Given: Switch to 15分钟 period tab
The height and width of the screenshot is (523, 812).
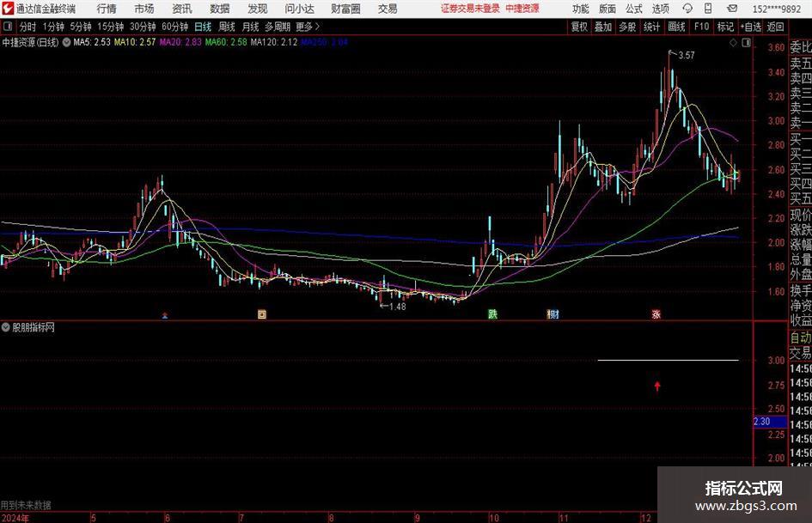Looking at the screenshot, I should (111, 27).
